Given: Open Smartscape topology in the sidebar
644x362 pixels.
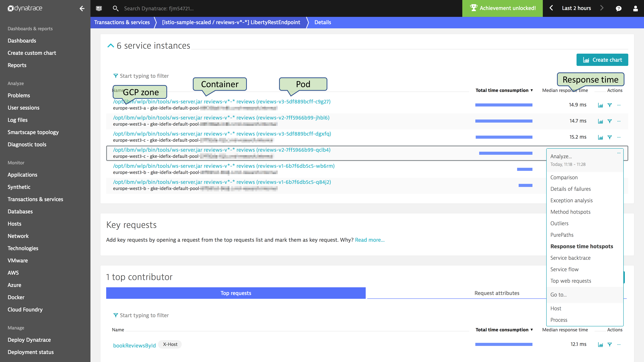Looking at the screenshot, I should pos(33,132).
